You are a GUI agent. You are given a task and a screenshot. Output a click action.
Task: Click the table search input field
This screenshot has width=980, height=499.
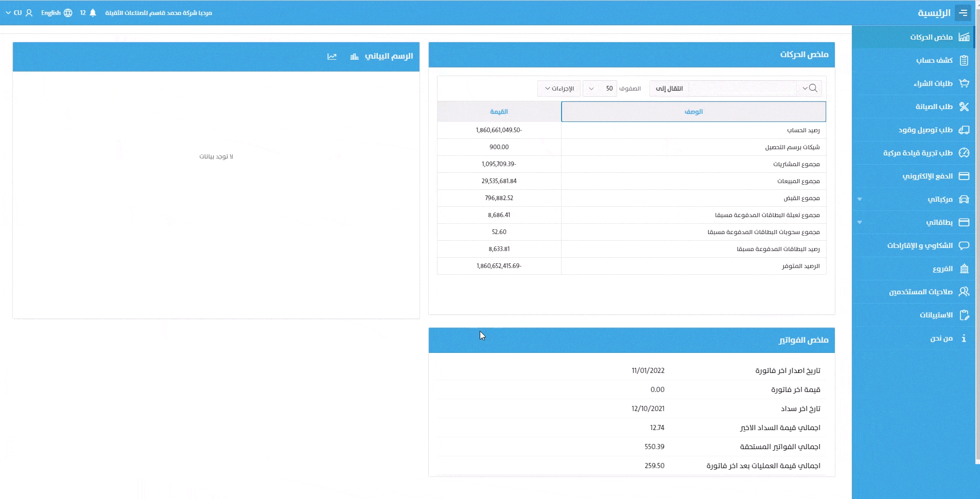click(743, 88)
